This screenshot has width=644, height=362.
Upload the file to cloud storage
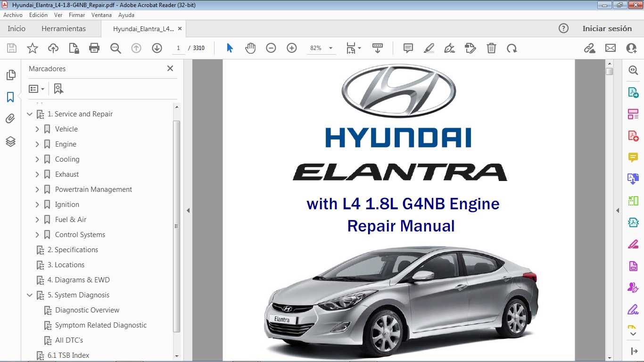53,48
